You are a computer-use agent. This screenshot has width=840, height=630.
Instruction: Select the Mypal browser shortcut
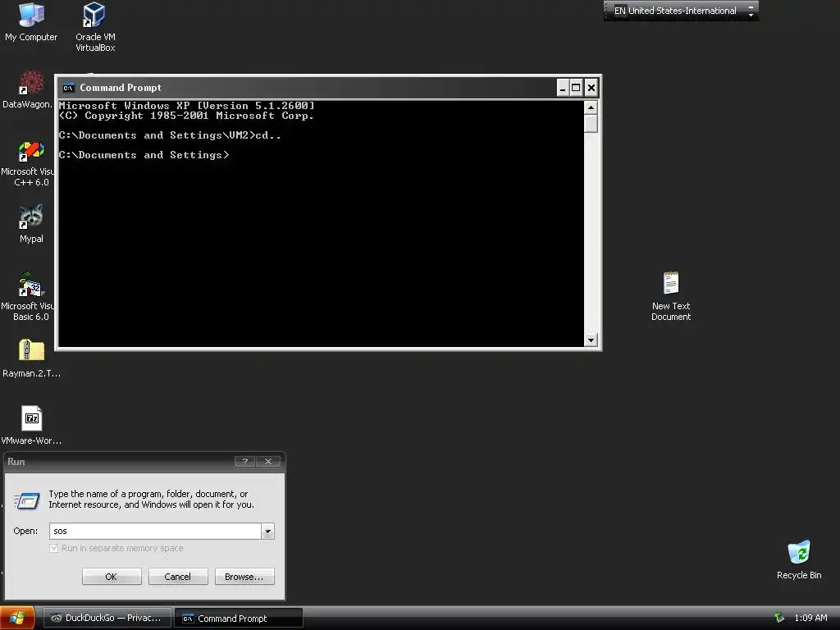[x=31, y=225]
